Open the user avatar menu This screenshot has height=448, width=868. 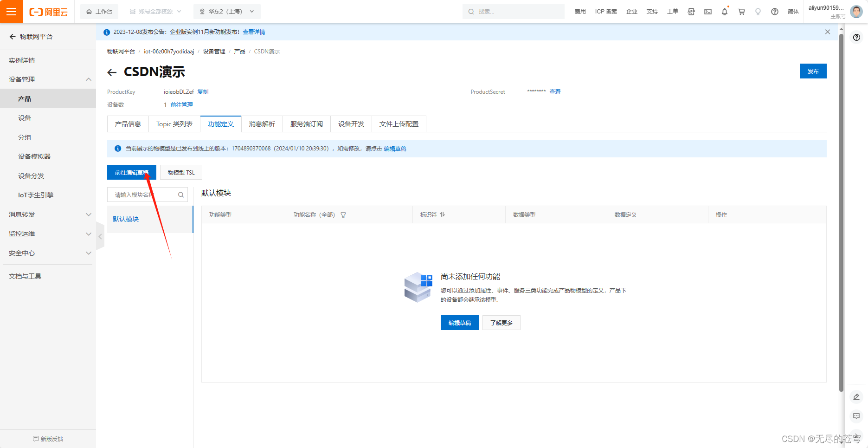tap(856, 12)
